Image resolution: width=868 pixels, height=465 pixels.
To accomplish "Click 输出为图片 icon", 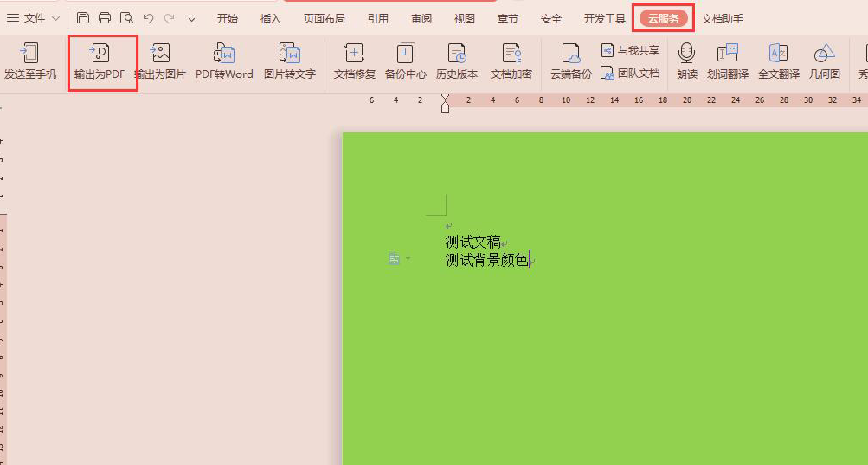I will tap(160, 61).
